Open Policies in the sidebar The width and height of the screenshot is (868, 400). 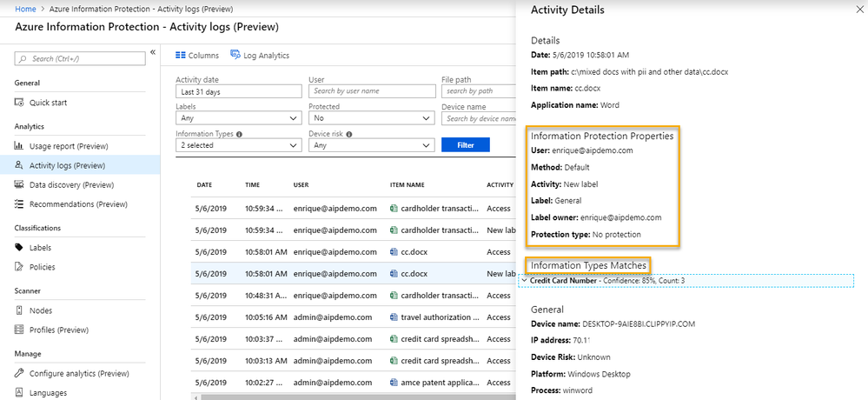[43, 267]
